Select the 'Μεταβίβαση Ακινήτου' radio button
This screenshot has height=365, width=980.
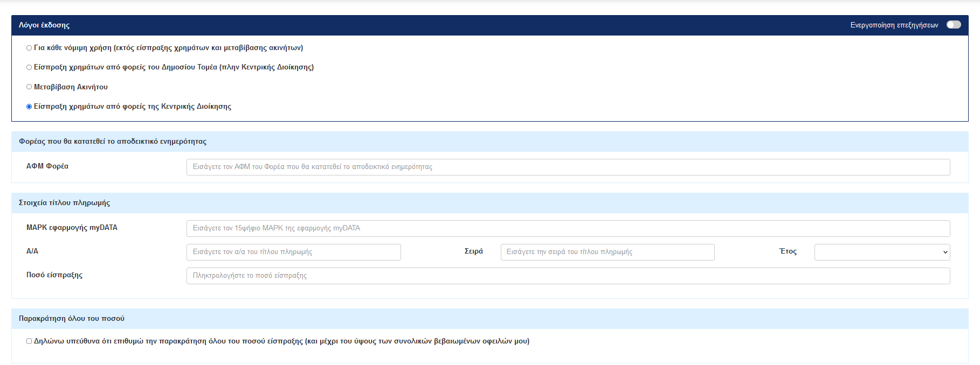click(x=29, y=87)
